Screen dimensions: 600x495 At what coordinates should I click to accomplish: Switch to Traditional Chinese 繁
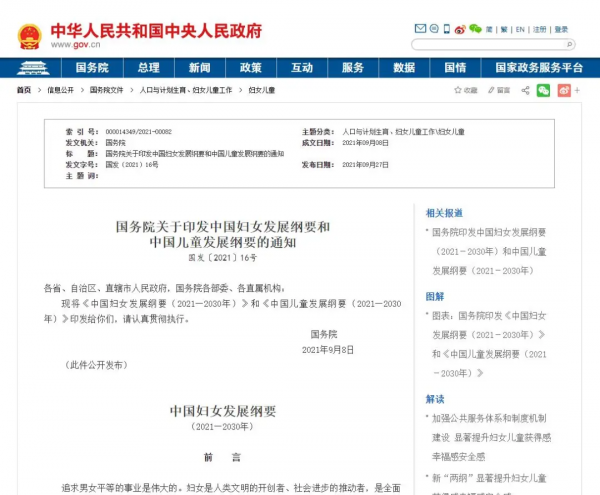click(504, 29)
